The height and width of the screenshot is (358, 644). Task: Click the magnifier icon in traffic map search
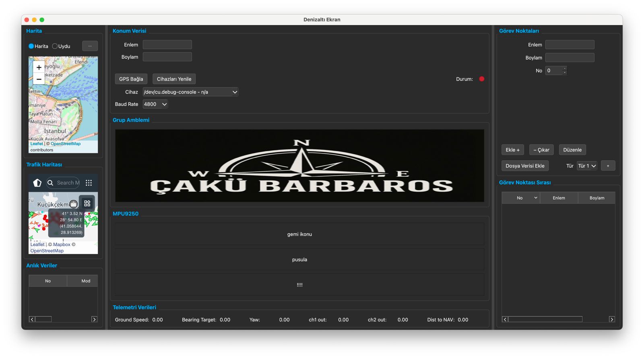tap(51, 183)
